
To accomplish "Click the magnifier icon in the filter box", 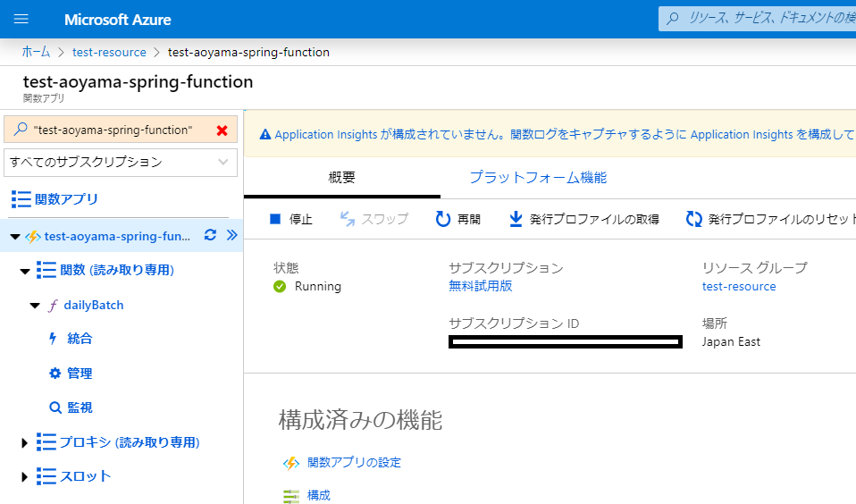I will pyautogui.click(x=21, y=130).
